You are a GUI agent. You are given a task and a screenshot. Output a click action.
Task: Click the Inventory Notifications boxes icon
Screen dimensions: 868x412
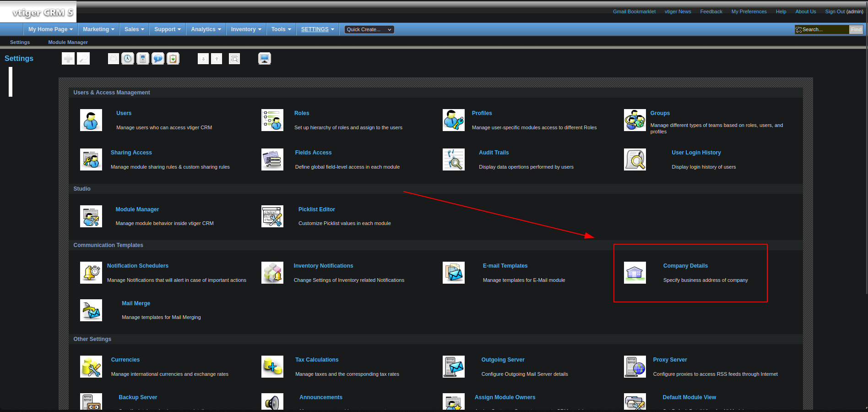click(x=272, y=273)
